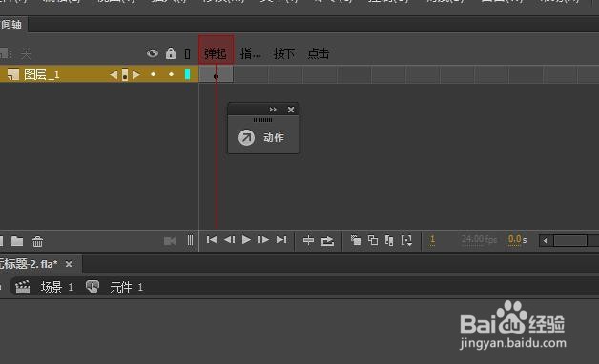Select the 点击 (Hit) frame label
Viewport: 599px width, 364px height.
(319, 53)
